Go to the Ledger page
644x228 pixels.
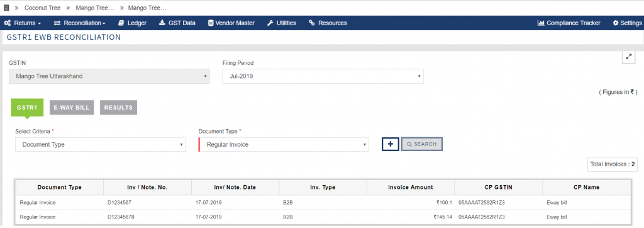[132, 23]
